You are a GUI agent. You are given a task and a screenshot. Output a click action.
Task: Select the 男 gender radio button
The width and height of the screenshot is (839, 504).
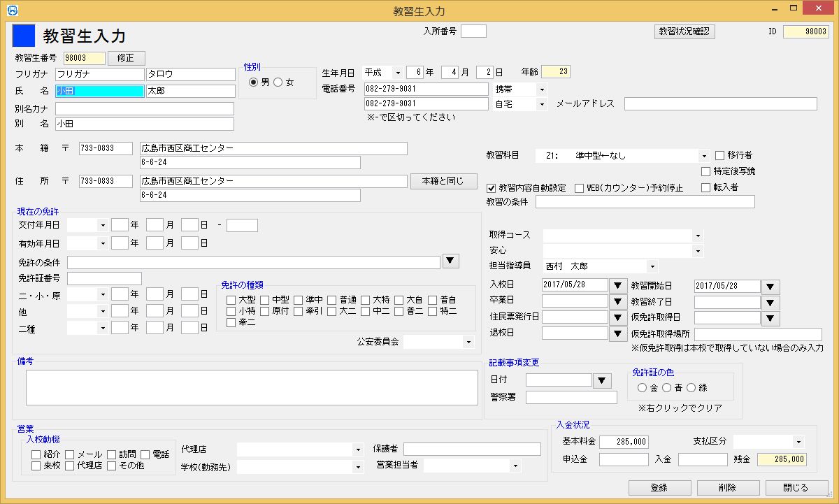pos(253,82)
